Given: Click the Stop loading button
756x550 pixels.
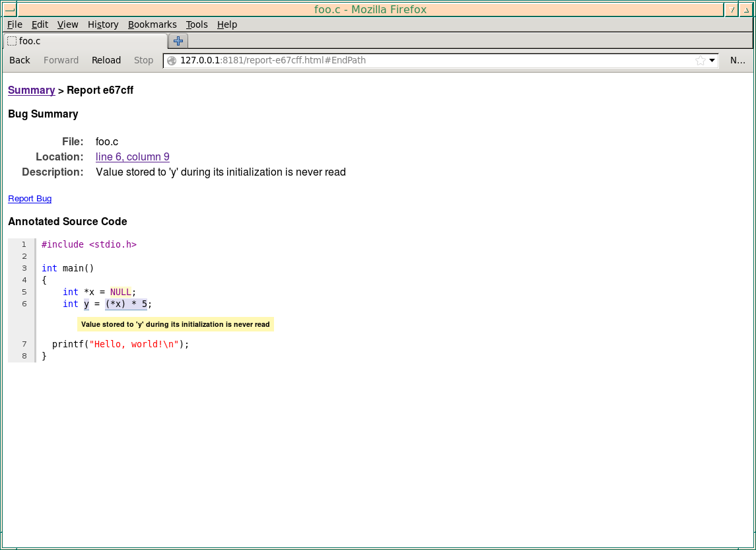Looking at the screenshot, I should 144,60.
